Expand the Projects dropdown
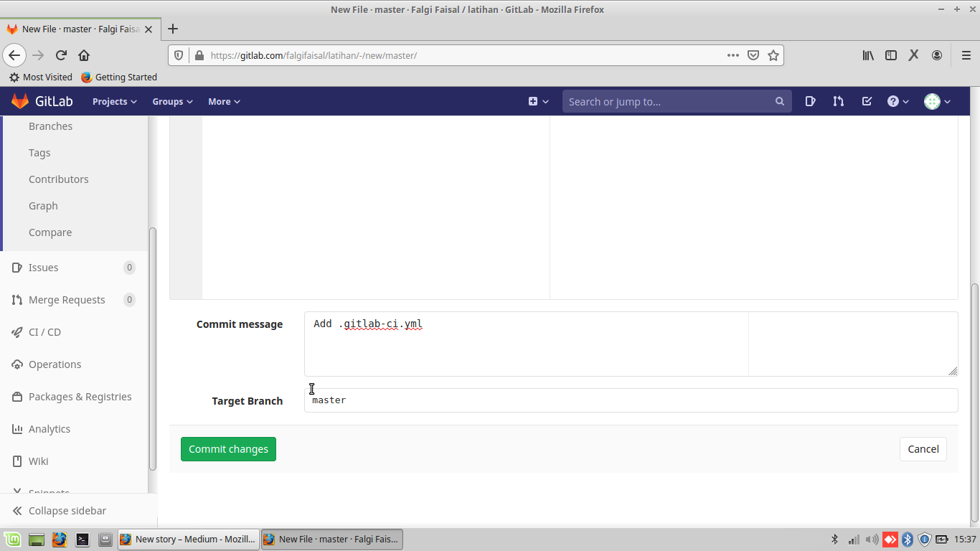Screen dimensions: 980x551 pyautogui.click(x=113, y=101)
